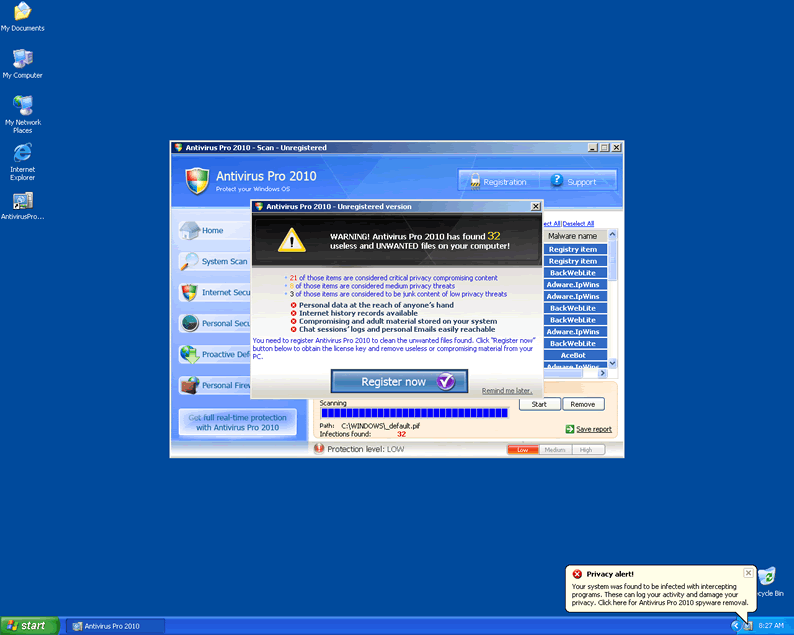Click the Recycle Bin icon
Screen dimensions: 794x635
coord(768,578)
